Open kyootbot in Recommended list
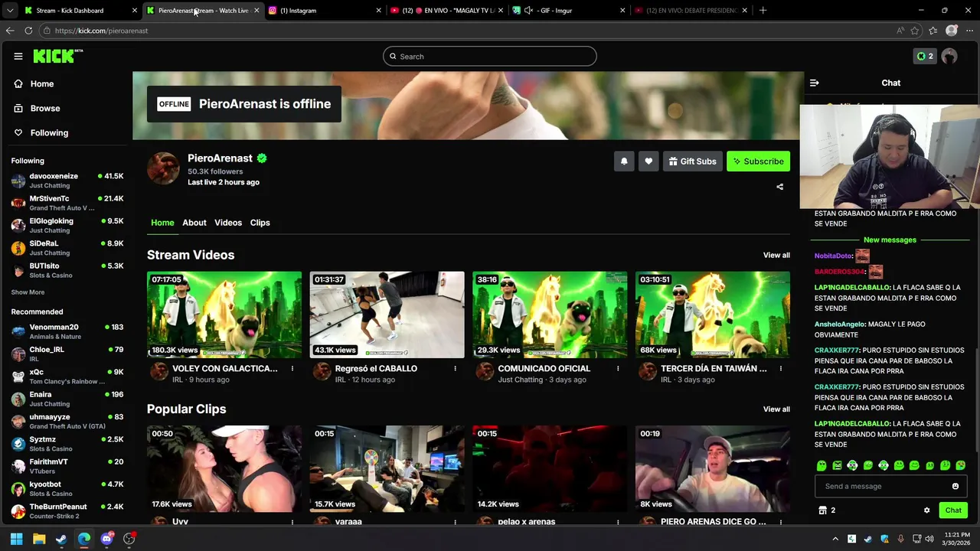980x551 pixels. click(x=67, y=489)
